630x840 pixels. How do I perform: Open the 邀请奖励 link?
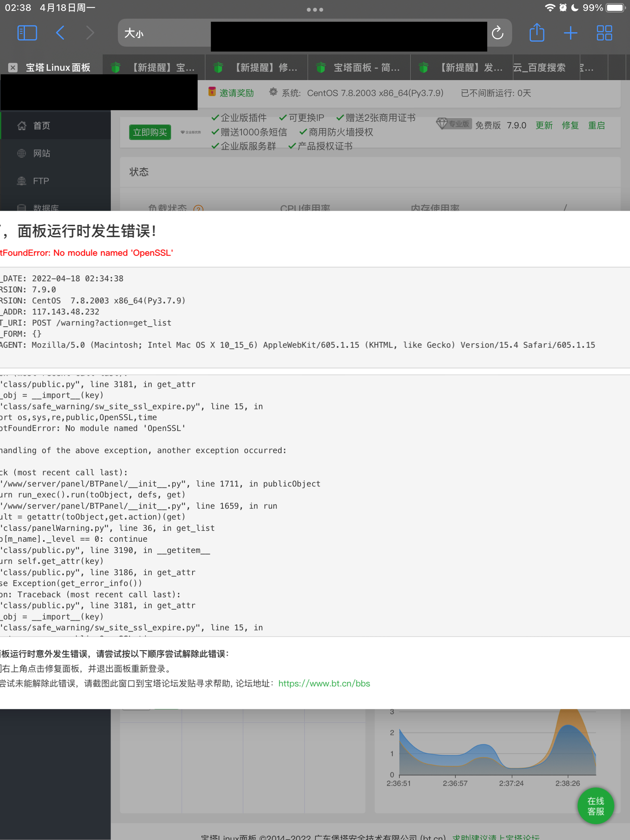[236, 93]
